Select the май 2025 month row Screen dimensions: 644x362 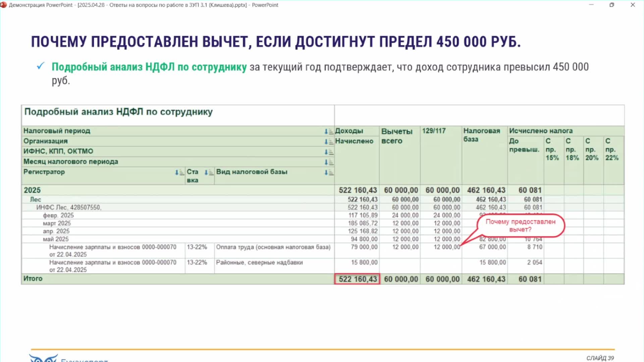click(55, 239)
